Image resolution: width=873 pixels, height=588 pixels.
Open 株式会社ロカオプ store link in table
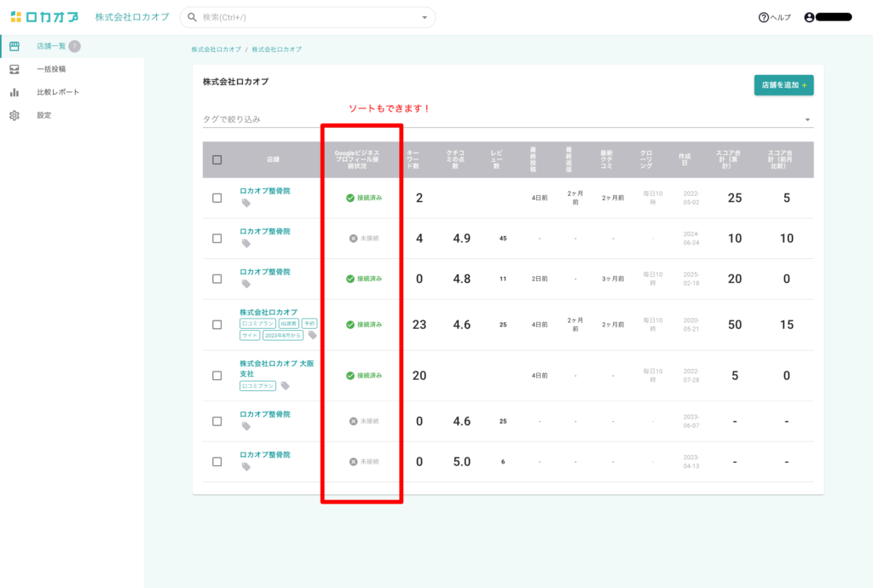[x=269, y=313]
